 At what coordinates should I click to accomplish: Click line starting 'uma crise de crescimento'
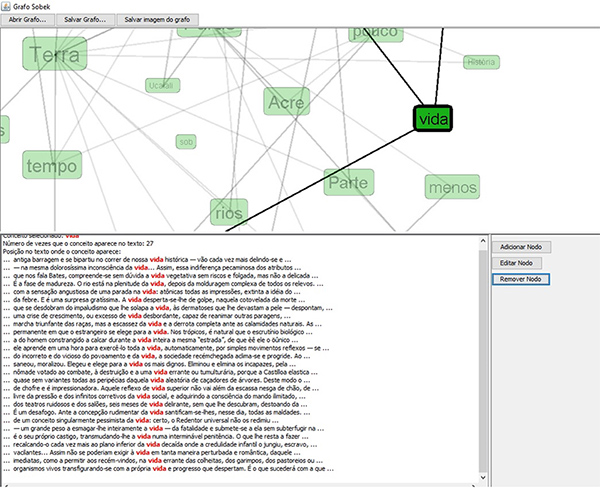pos(147,316)
